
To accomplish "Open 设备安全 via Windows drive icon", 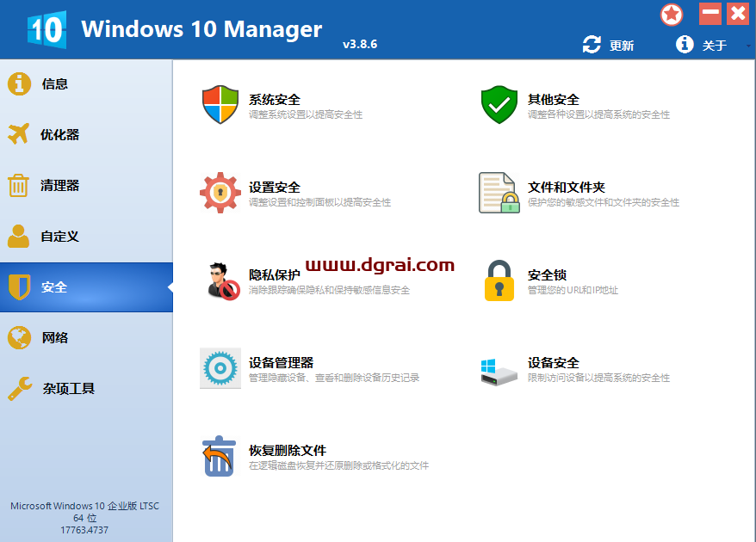I will [499, 372].
